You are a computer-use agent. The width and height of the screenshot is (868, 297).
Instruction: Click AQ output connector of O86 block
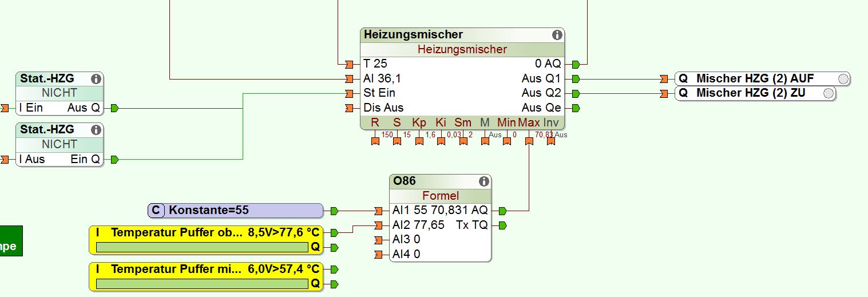(x=502, y=211)
